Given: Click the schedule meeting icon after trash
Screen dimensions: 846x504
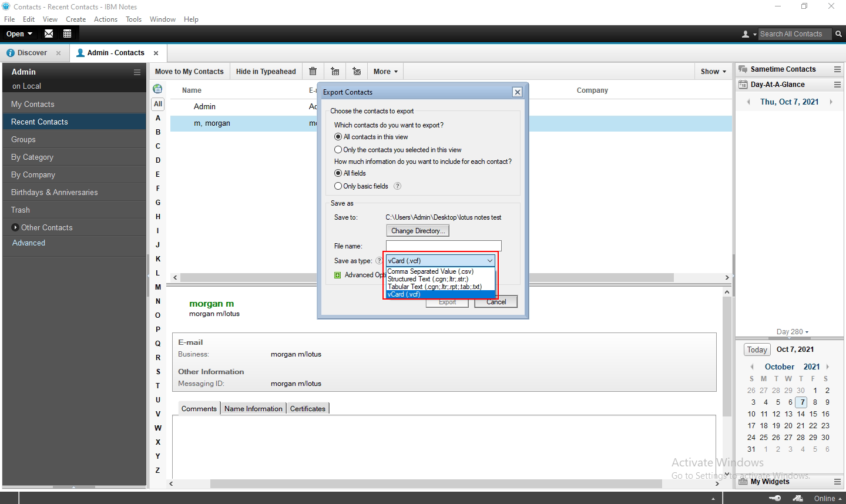Looking at the screenshot, I should tap(335, 71).
